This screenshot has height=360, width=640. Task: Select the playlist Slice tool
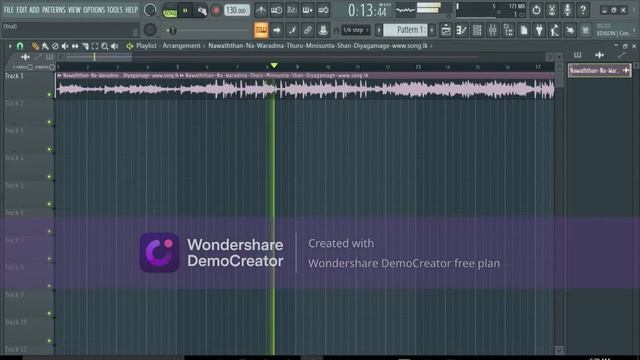coord(85,46)
